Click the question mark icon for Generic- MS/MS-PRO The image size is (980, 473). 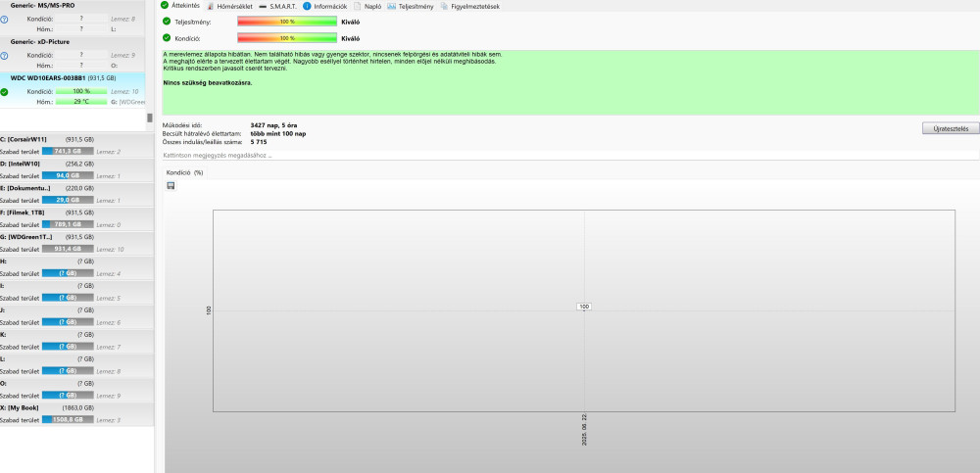[x=5, y=19]
